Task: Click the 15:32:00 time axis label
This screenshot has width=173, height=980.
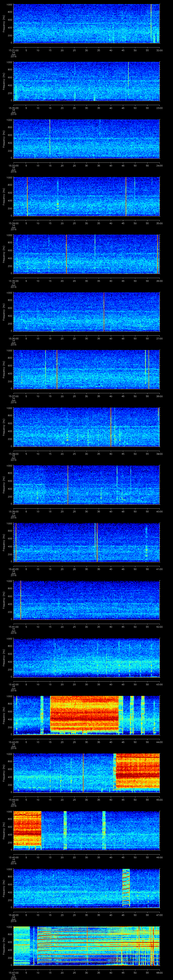Action: point(13,108)
